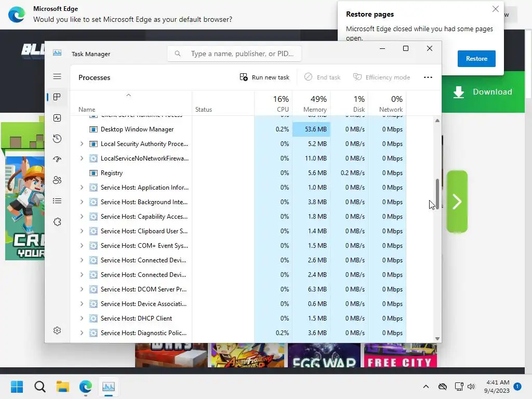
Task: Open notification badge in taskbar
Action: [x=517, y=387]
